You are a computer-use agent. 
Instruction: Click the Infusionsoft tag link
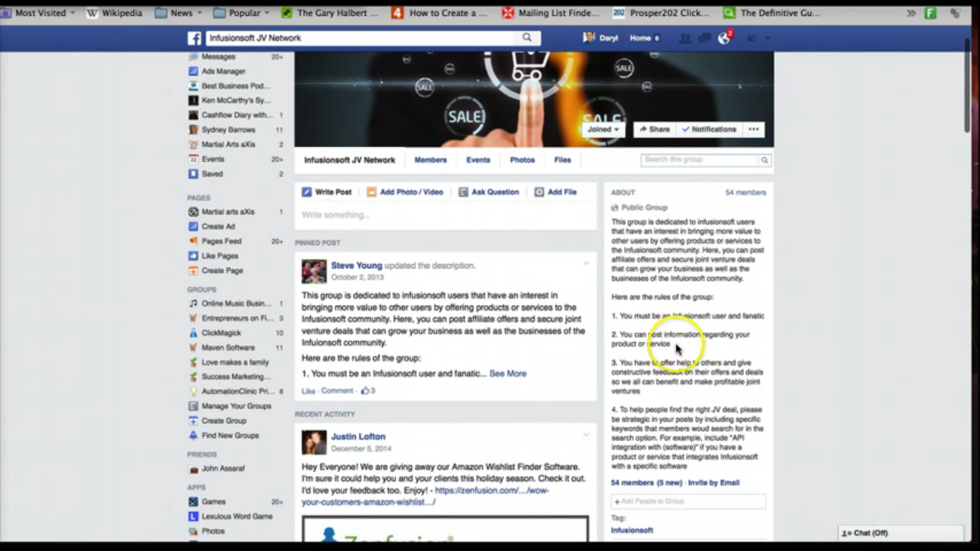pyautogui.click(x=632, y=531)
